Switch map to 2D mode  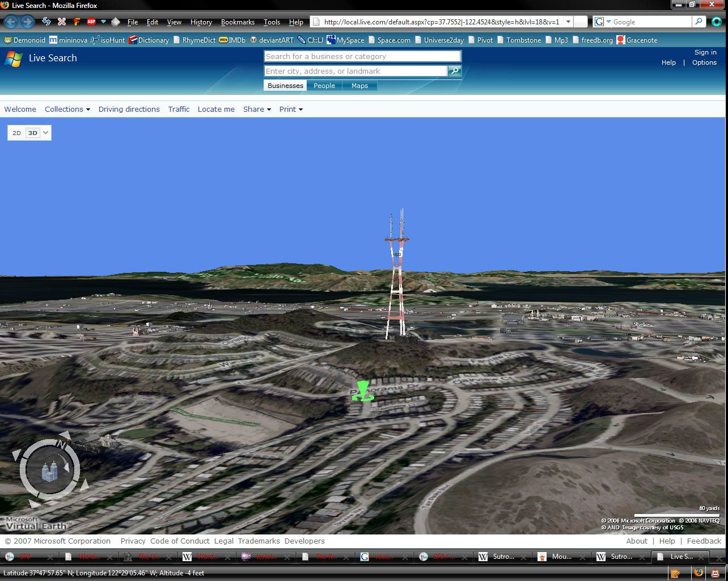click(16, 133)
